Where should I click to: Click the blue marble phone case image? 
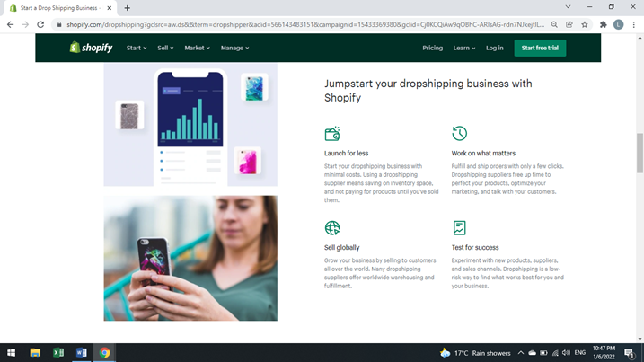click(x=254, y=87)
